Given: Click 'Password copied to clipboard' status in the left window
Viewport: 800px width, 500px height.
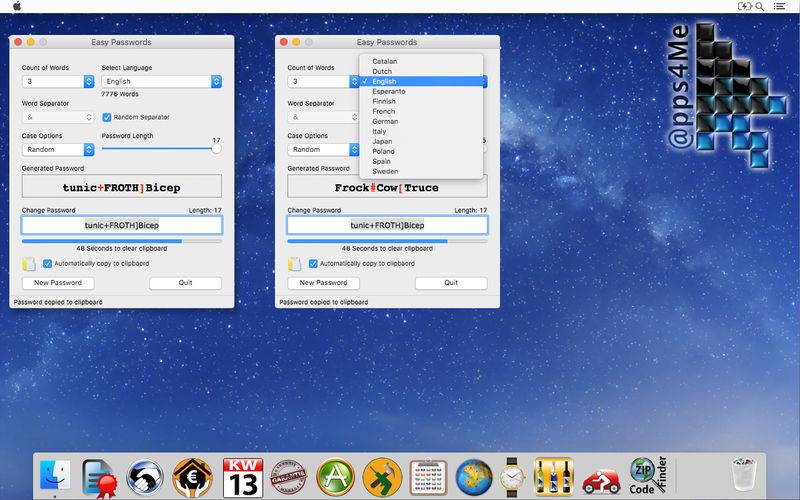Looking at the screenshot, I should coord(58,302).
